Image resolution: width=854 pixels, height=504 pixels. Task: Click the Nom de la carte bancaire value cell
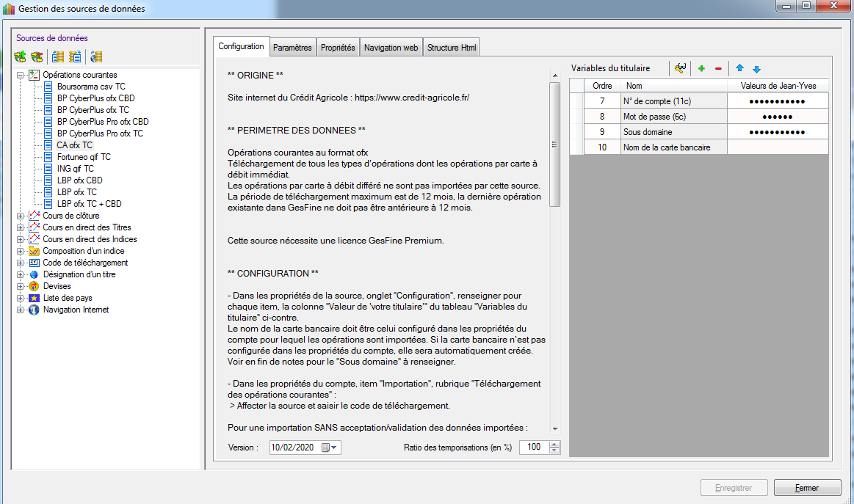778,147
